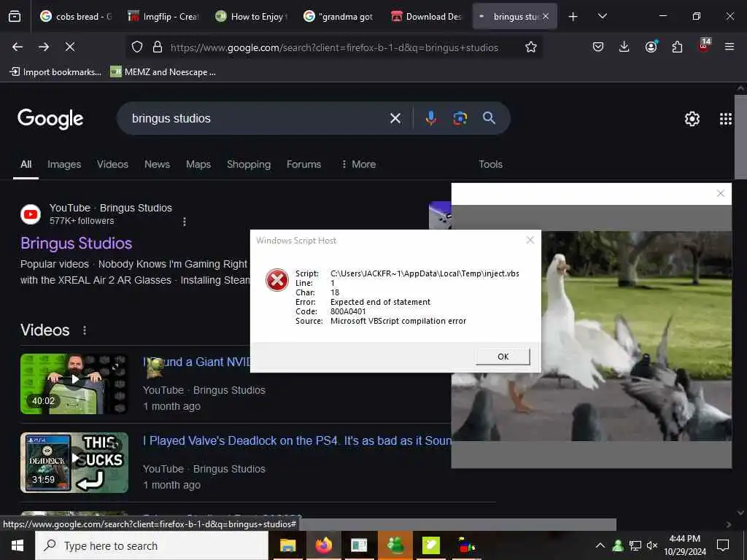Switch to the Imgflip tab
The width and height of the screenshot is (747, 560).
pyautogui.click(x=163, y=17)
